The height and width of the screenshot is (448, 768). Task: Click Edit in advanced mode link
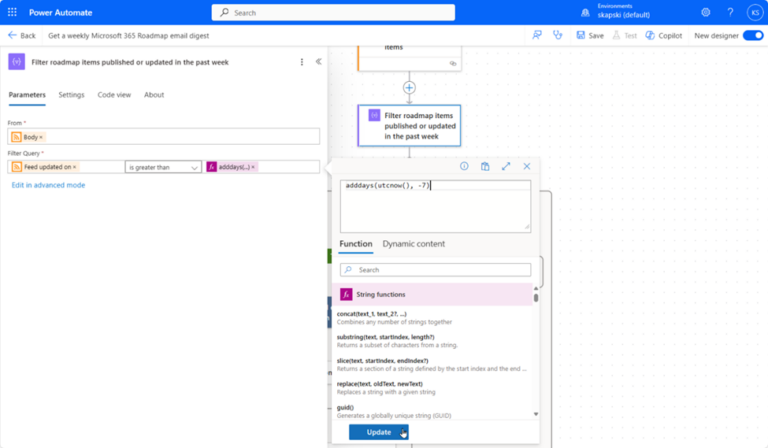48,185
